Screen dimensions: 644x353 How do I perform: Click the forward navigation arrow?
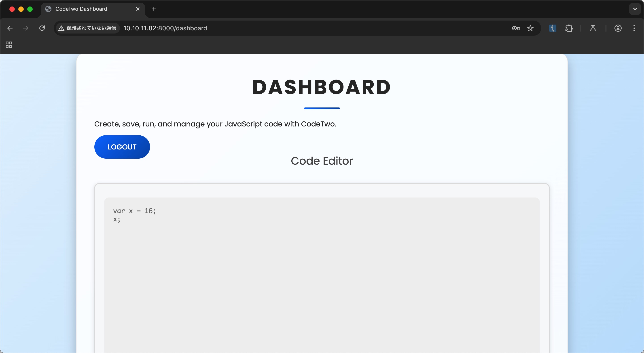coord(26,28)
